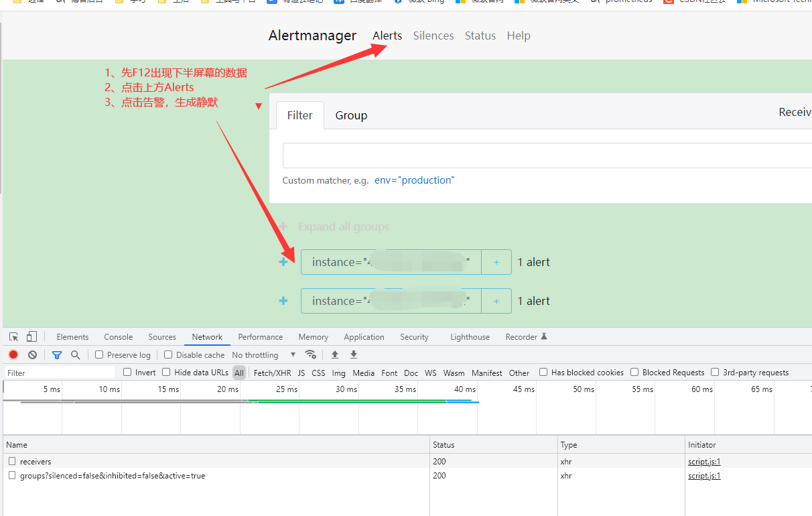Stop recording network log
The height and width of the screenshot is (516, 812).
pos(13,354)
